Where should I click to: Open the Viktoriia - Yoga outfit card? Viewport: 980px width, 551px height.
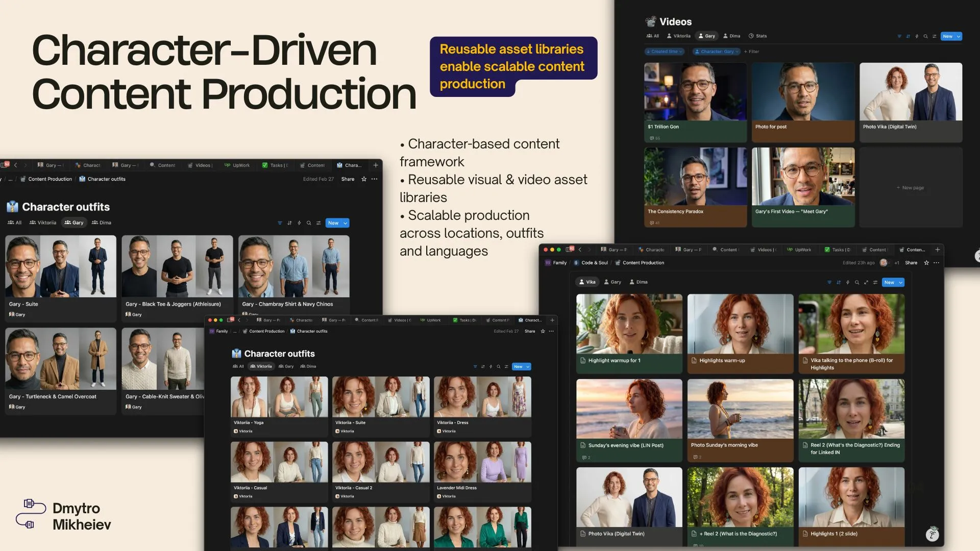coord(279,407)
